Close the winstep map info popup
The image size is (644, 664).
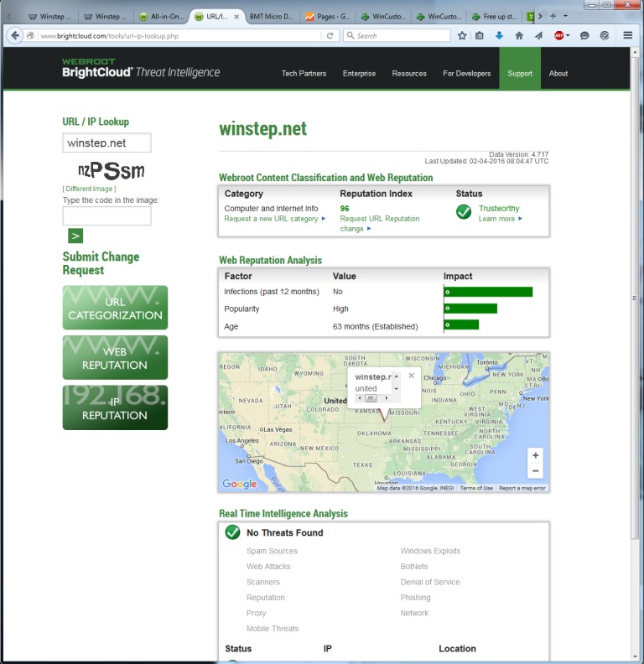(412, 376)
